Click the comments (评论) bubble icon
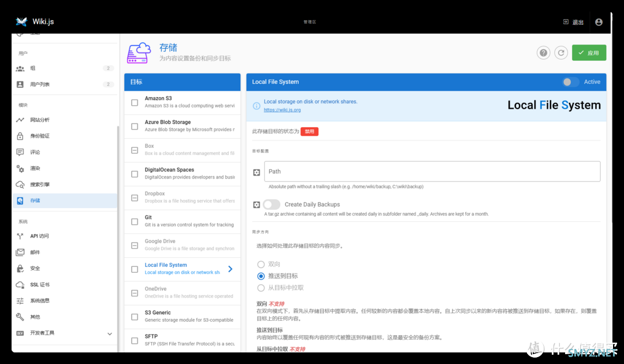The width and height of the screenshot is (624, 364). (x=20, y=152)
